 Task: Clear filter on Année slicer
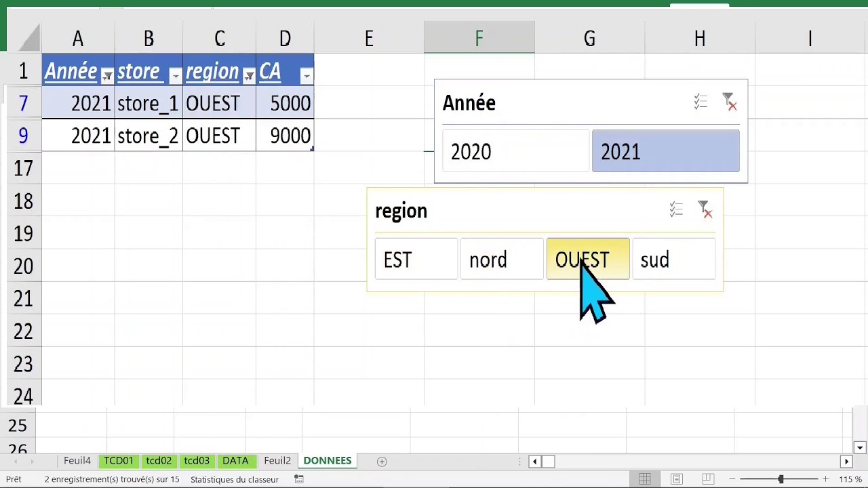[730, 102]
